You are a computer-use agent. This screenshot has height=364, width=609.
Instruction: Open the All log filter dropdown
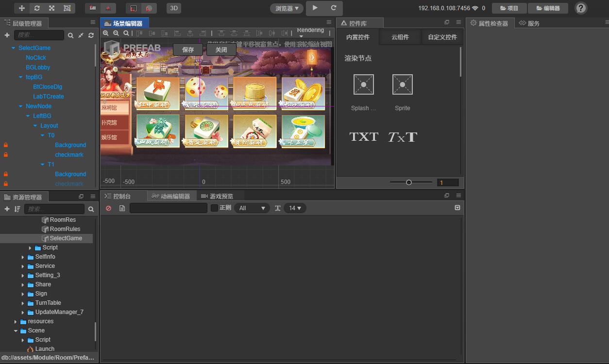[252, 208]
